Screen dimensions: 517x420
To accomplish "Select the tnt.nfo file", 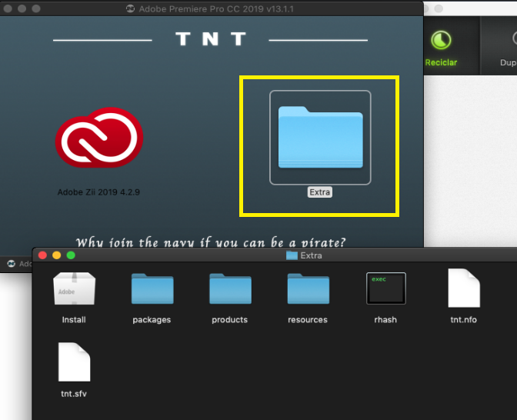I will (x=464, y=288).
